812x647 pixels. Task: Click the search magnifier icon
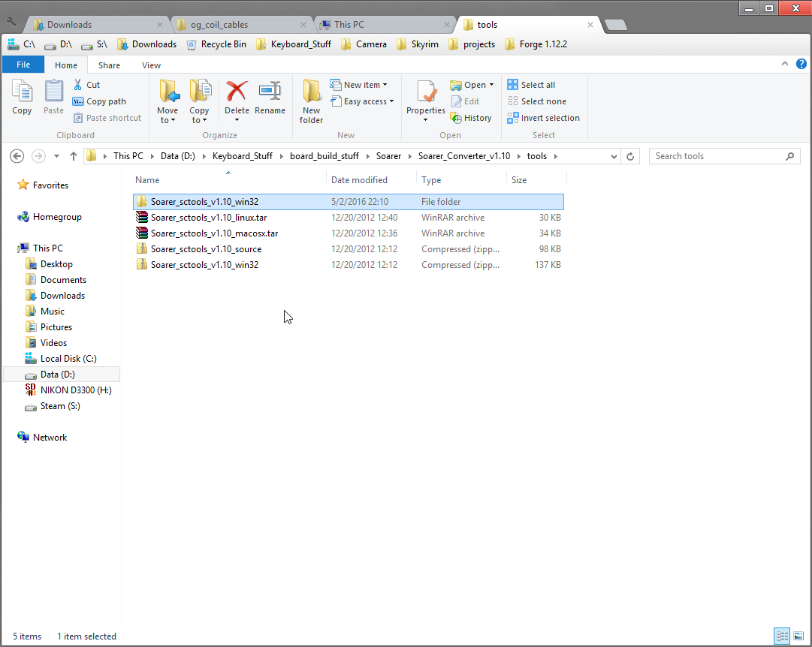click(789, 156)
